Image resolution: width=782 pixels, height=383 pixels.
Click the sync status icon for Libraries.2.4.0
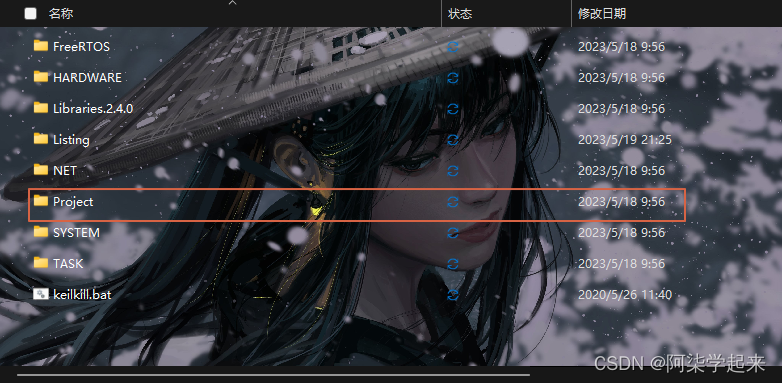click(x=453, y=109)
